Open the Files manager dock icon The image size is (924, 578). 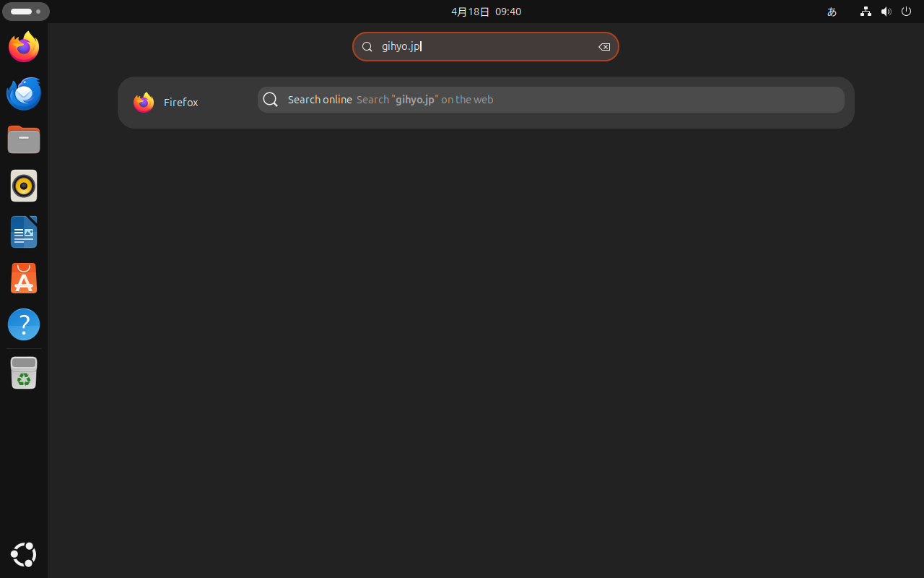click(24, 139)
